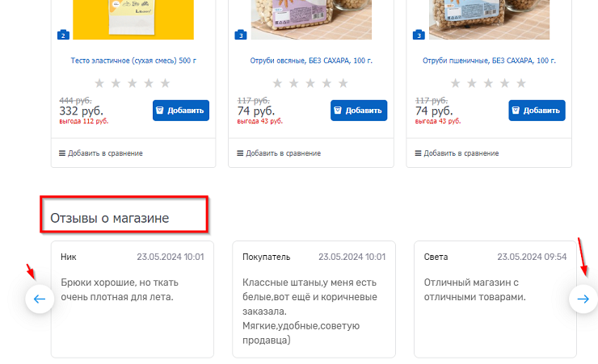Viewport: 598px width, 364px height.
Task: Add the dough mix for 332 руб. to cart
Action: (x=181, y=111)
